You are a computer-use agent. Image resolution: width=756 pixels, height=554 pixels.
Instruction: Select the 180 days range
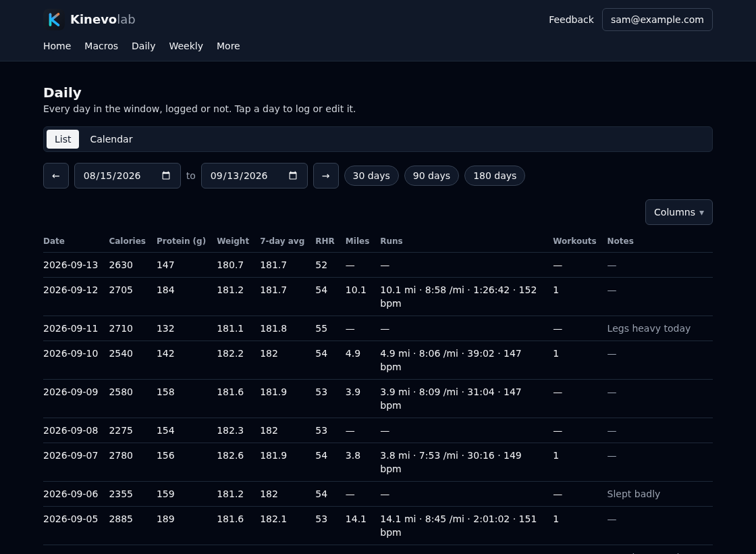pyautogui.click(x=495, y=176)
